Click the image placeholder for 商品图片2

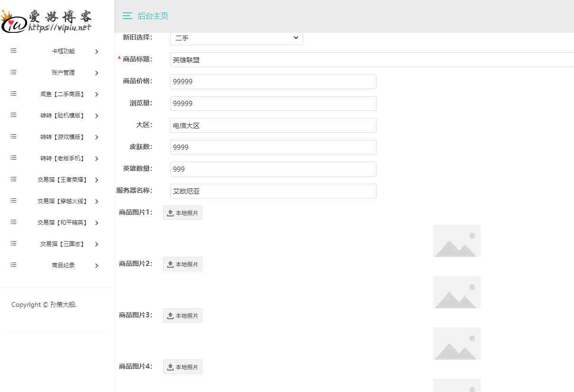pyautogui.click(x=457, y=292)
